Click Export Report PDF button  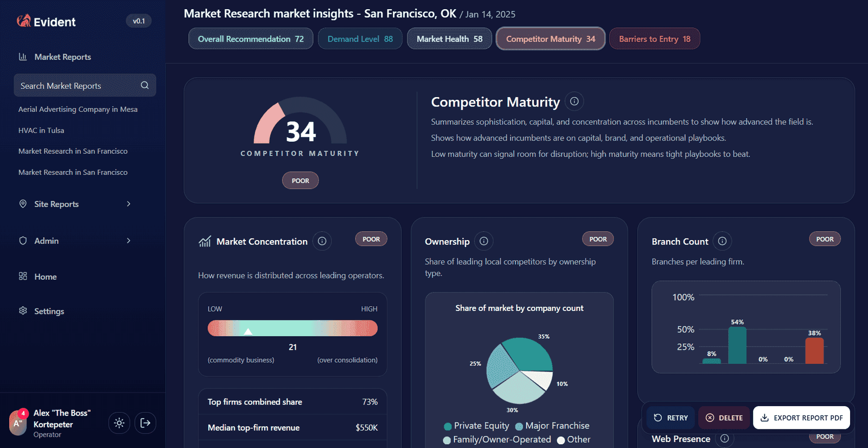coord(801,418)
